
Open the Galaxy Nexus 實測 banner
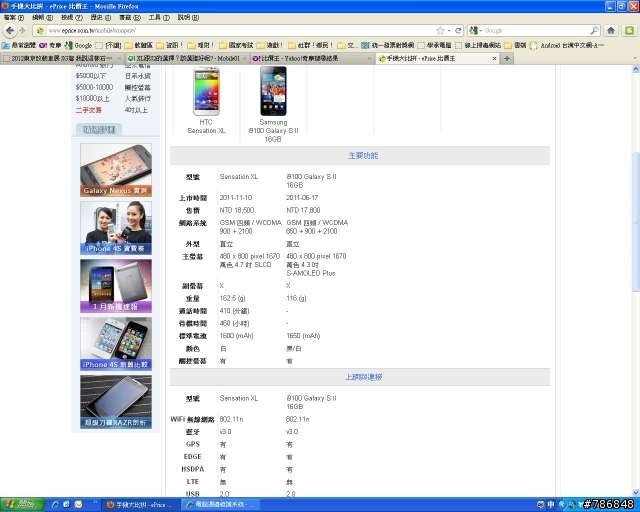click(x=116, y=170)
